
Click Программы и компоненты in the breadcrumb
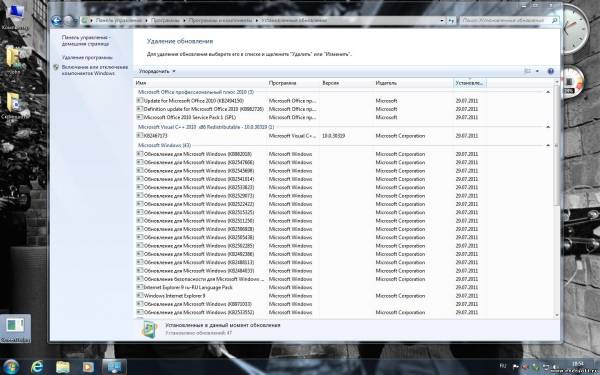(220, 20)
